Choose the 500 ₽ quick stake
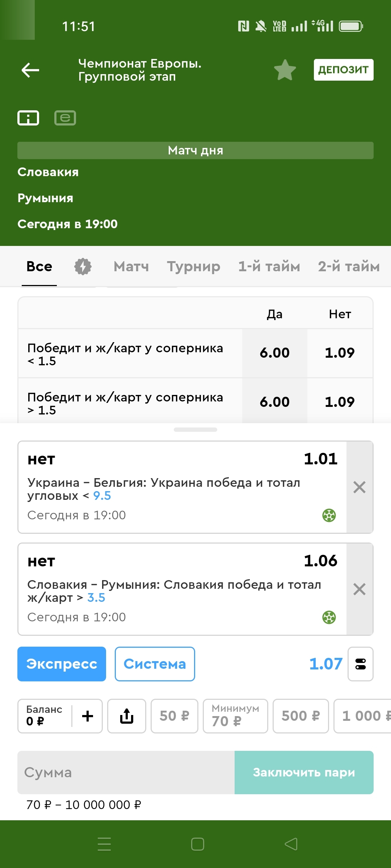 [301, 716]
